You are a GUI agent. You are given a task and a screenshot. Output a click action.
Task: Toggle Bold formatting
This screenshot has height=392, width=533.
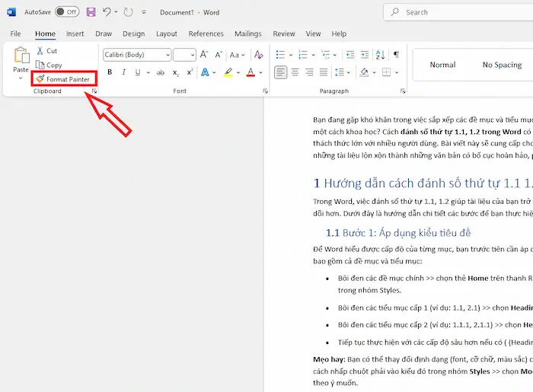click(x=110, y=72)
